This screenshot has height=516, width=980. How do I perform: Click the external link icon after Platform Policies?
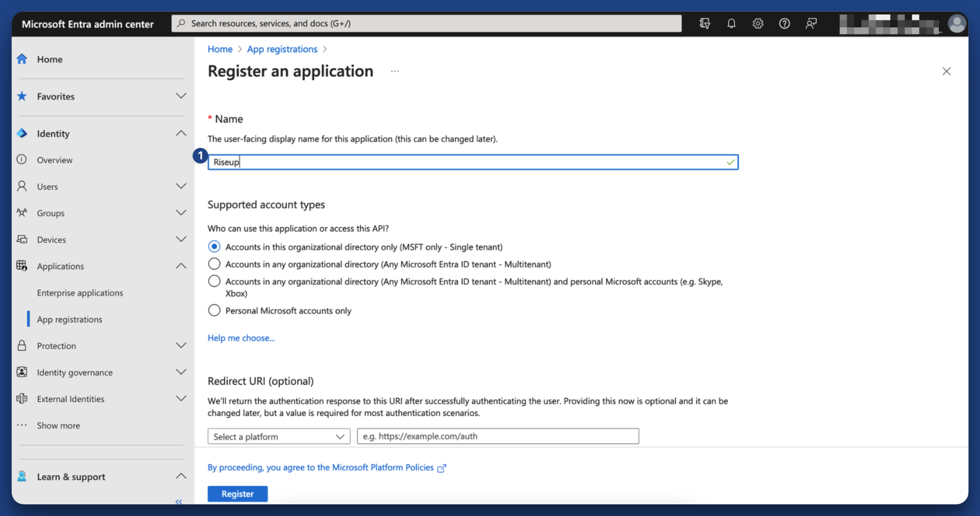point(442,468)
